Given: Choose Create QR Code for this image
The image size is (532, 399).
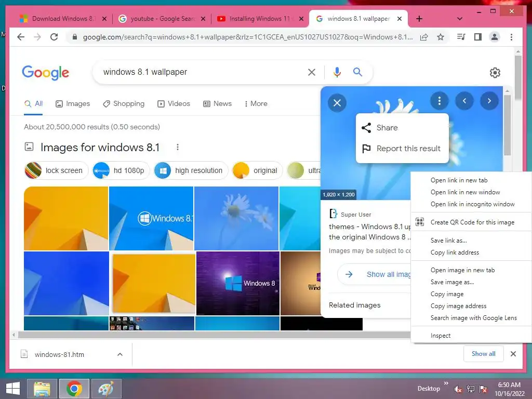Looking at the screenshot, I should point(471,222).
